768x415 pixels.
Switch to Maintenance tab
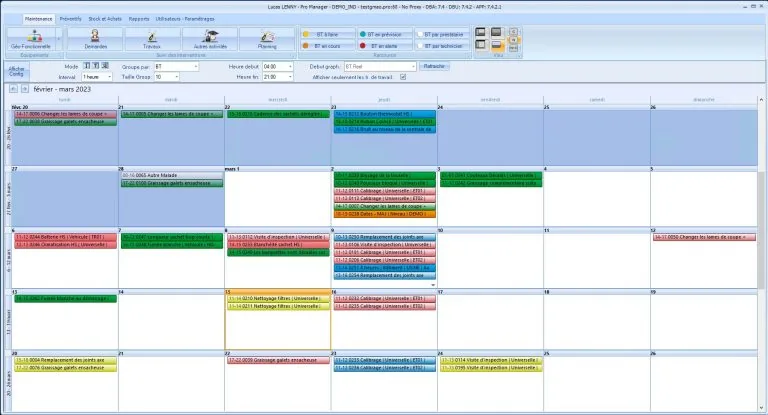click(x=38, y=19)
